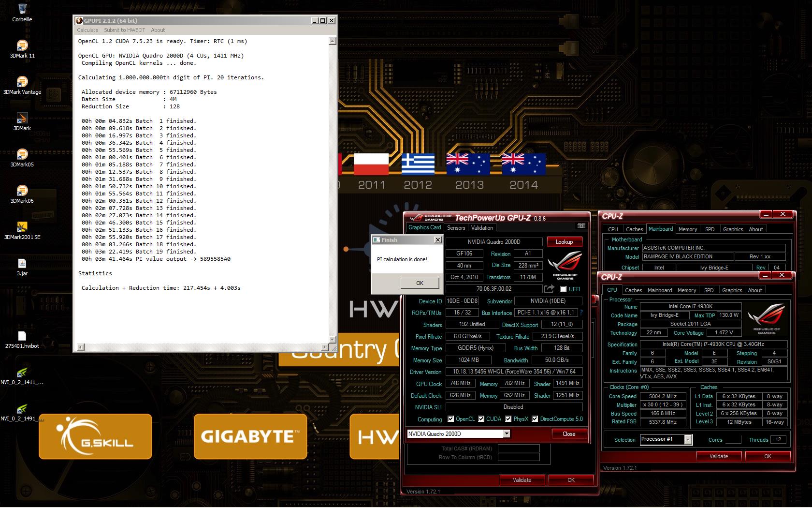812x508 pixels.
Task: Click Validate in the lower CPU-Z memory window
Action: 522,480
